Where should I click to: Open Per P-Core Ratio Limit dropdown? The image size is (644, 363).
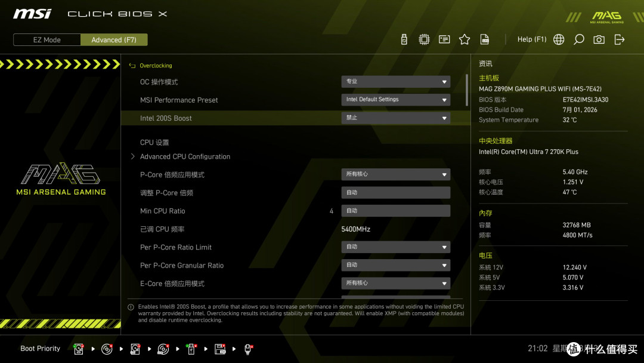[x=395, y=247]
